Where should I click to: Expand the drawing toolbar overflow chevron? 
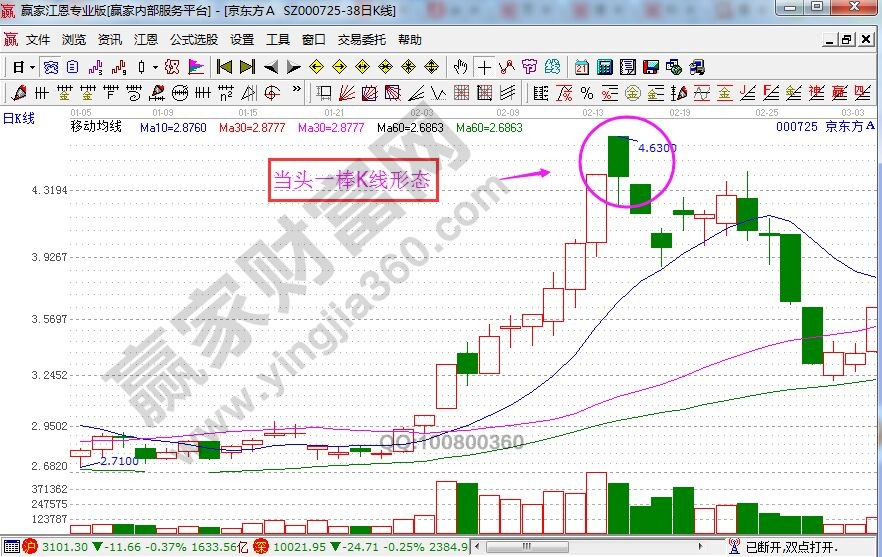(x=297, y=90)
